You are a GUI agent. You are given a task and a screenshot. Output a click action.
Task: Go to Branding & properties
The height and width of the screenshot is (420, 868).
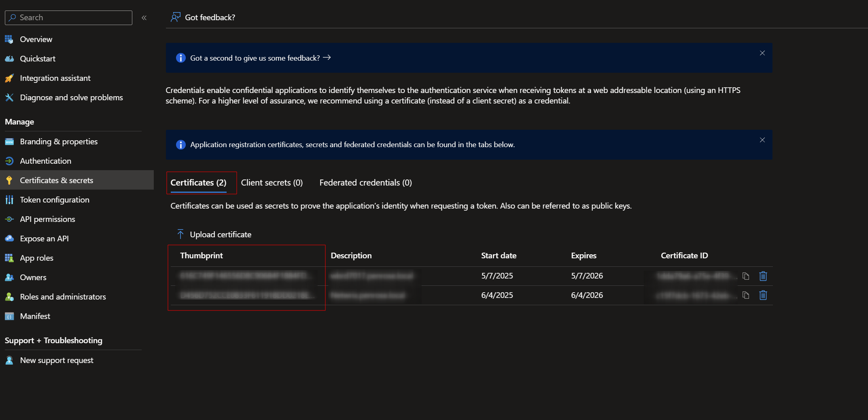point(59,141)
